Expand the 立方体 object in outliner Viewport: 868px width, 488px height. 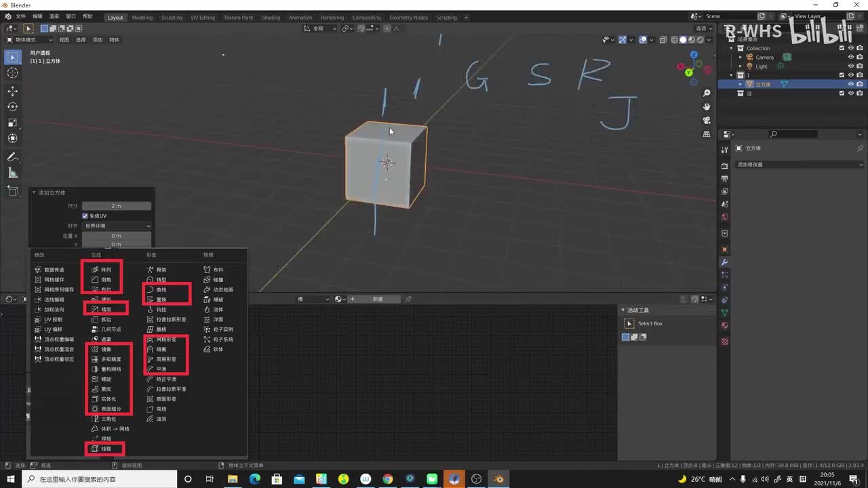[x=741, y=85]
